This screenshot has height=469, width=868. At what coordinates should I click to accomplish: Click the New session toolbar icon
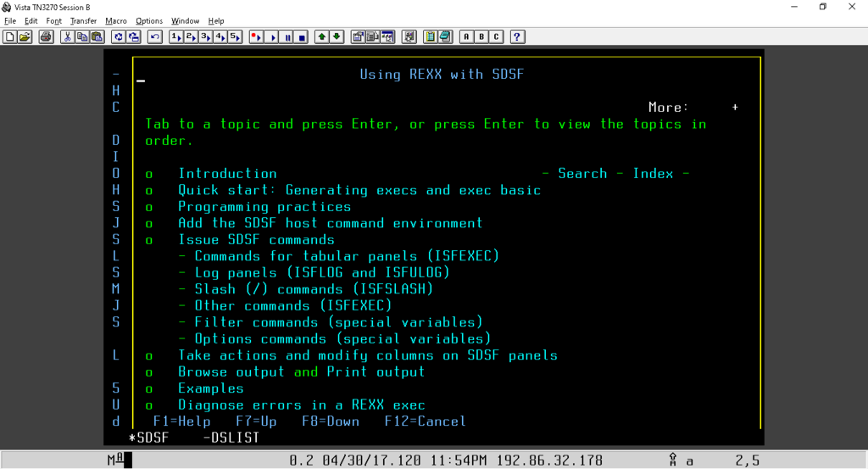tap(10, 37)
